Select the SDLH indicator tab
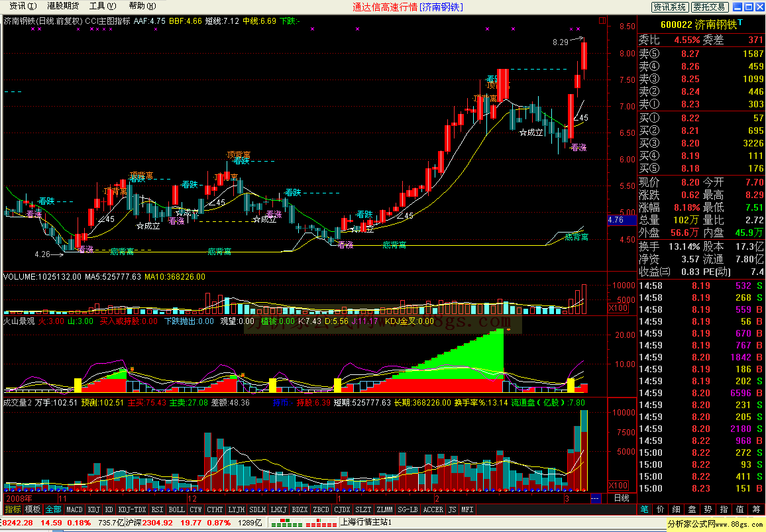 tap(258, 509)
